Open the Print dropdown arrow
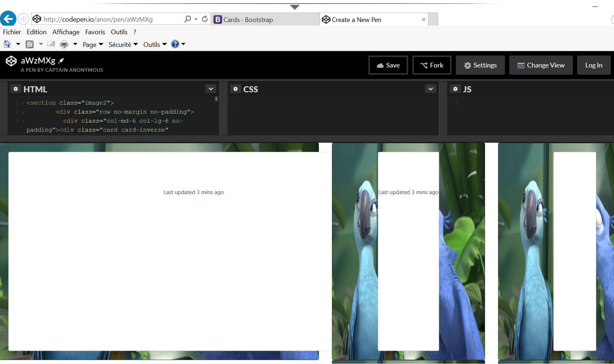 75,44
